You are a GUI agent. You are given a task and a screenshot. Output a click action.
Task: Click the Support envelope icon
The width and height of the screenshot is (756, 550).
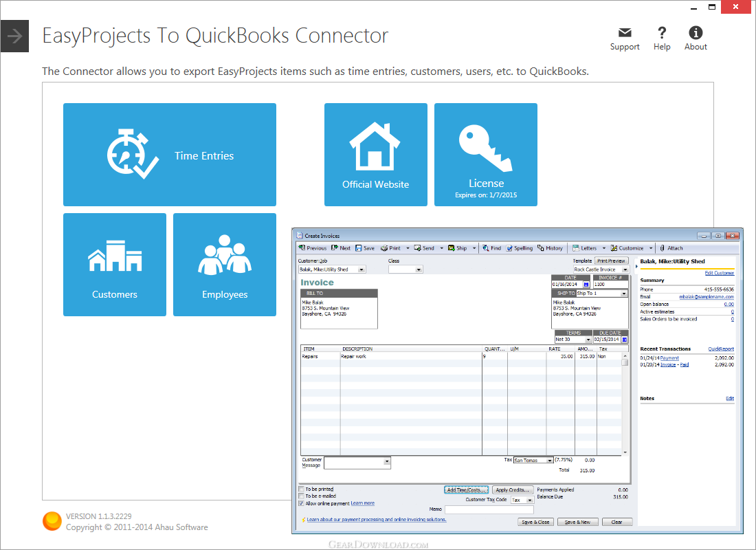[625, 33]
